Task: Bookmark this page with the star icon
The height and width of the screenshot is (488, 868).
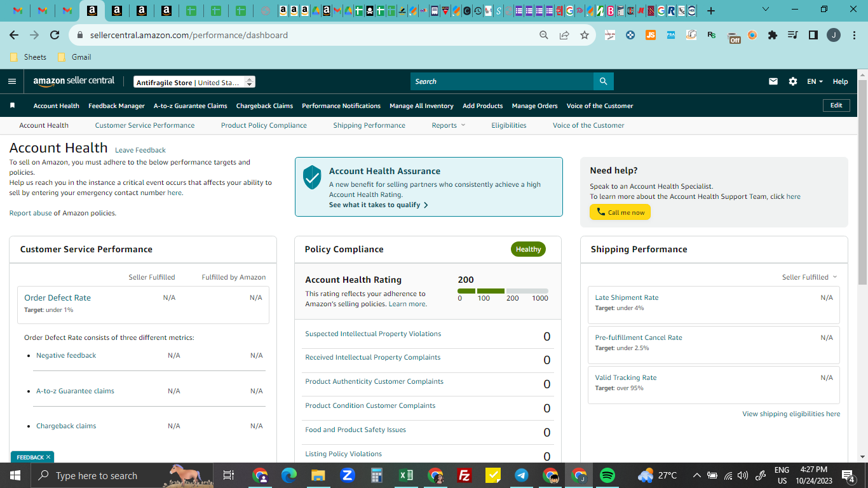Action: tap(585, 35)
